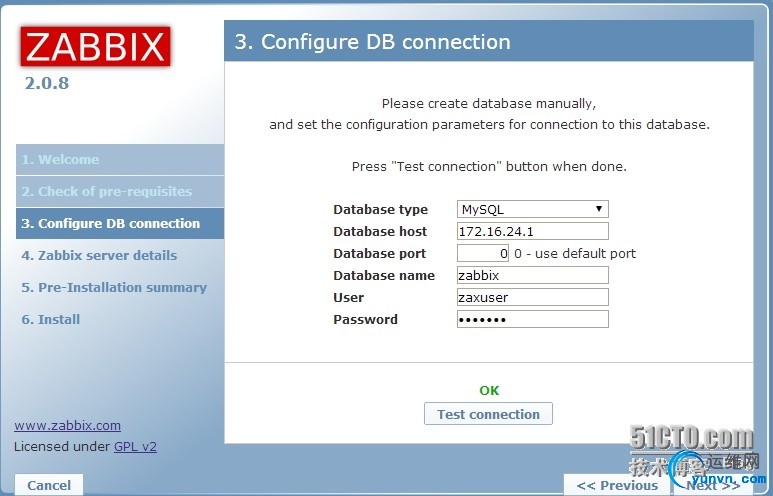This screenshot has height=496, width=773.
Task: Click the 2.0.8 version number
Action: coord(47,83)
